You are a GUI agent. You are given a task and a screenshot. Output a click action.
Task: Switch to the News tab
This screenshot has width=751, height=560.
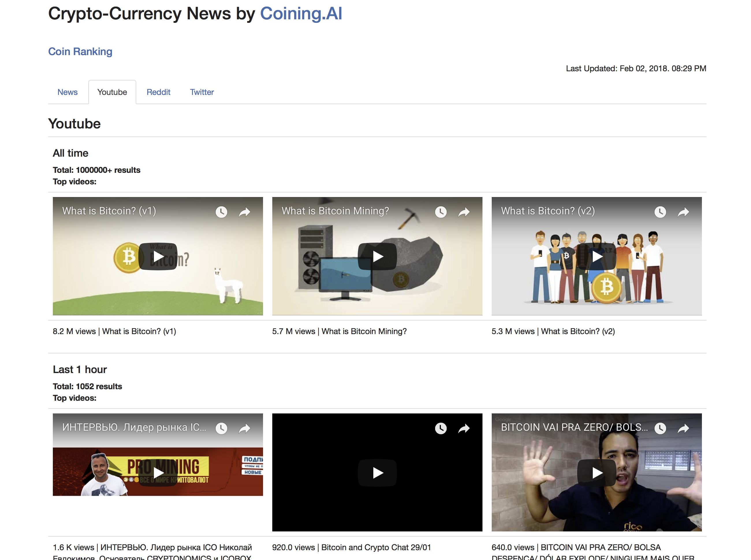[x=68, y=92]
